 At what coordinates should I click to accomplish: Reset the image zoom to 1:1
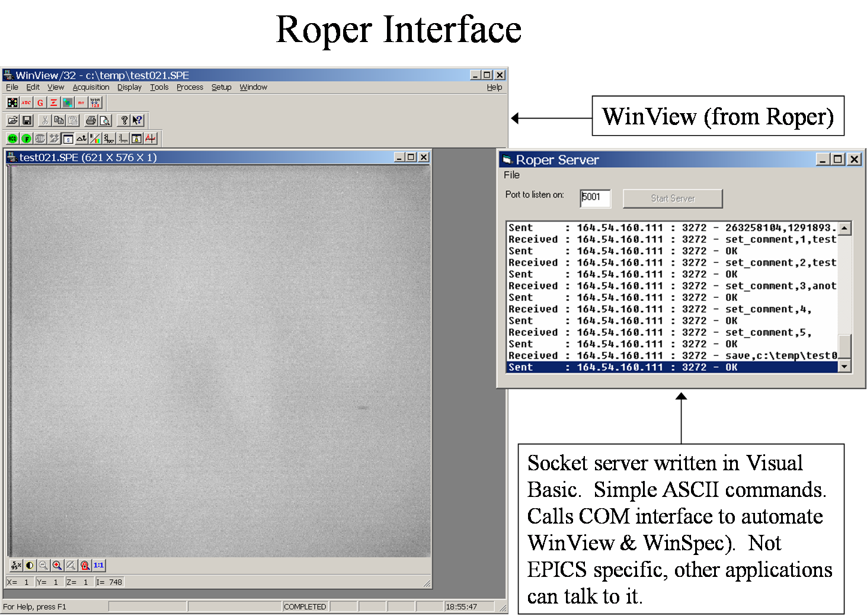point(98,565)
